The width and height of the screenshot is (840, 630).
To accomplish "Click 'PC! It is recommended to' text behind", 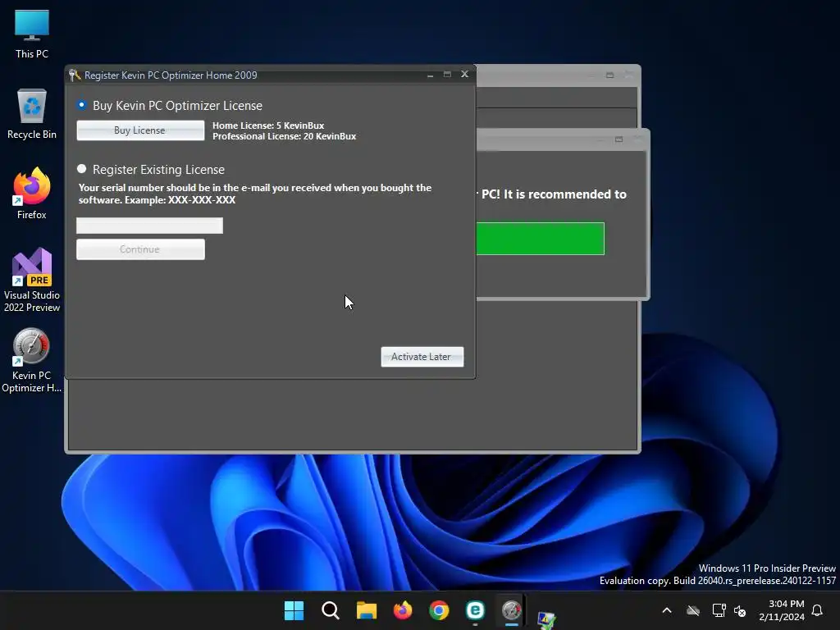I will click(554, 194).
